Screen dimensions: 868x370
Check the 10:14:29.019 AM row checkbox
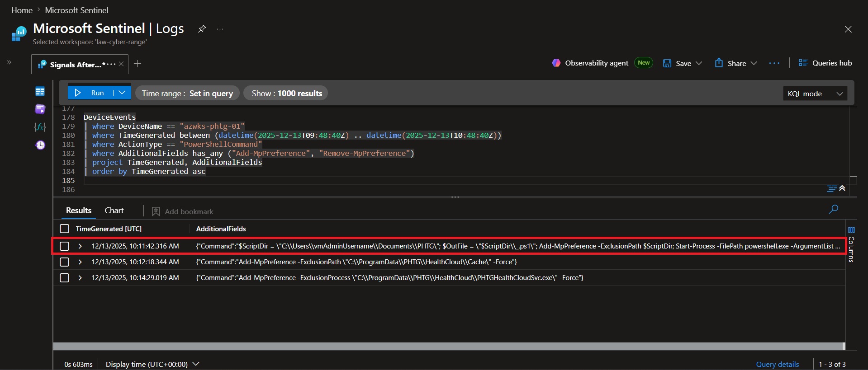(65, 278)
